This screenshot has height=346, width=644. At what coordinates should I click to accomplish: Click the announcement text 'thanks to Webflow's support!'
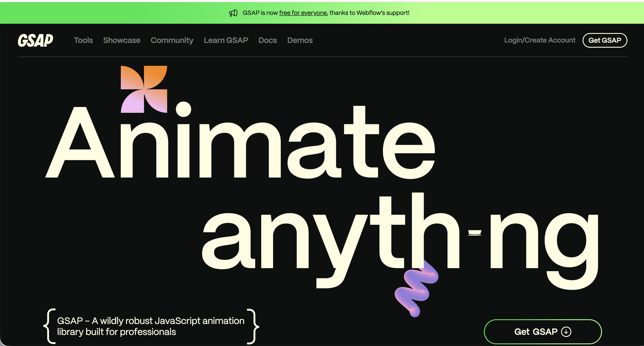coord(369,13)
